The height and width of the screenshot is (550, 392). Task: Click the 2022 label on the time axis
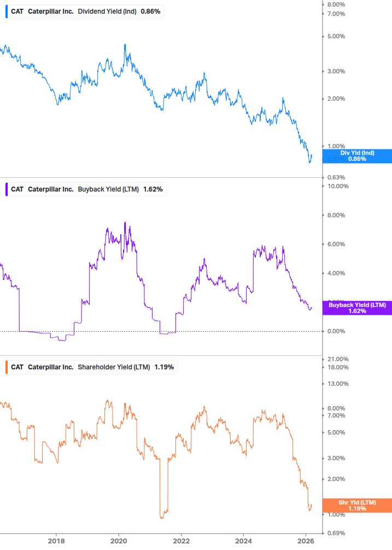click(x=182, y=541)
